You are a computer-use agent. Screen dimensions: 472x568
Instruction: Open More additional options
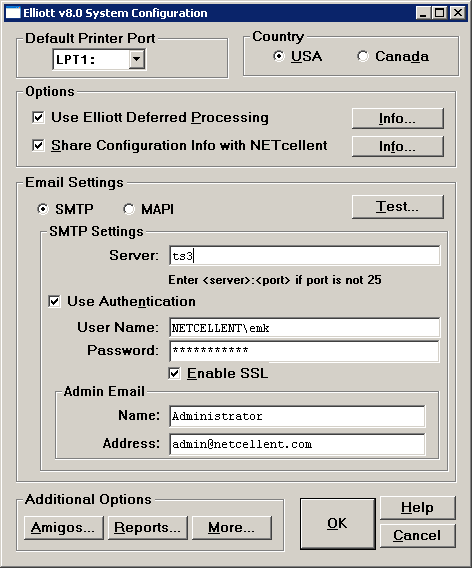pyautogui.click(x=231, y=528)
